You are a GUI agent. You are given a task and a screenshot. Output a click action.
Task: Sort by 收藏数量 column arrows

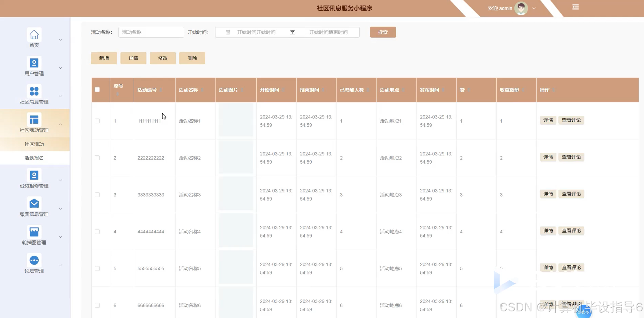pyautogui.click(x=523, y=90)
